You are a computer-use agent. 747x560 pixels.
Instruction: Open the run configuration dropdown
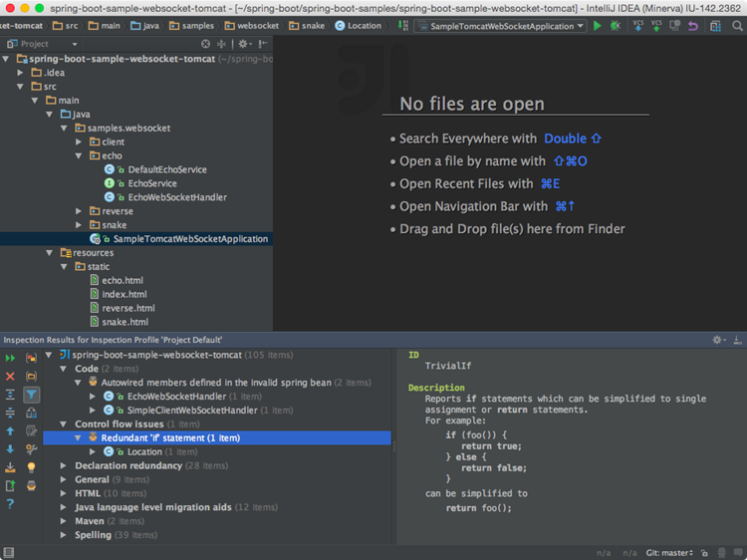(500, 26)
